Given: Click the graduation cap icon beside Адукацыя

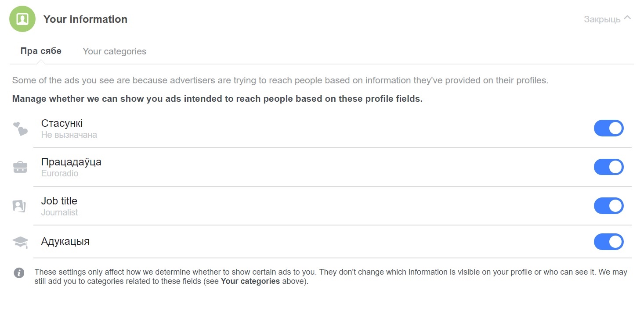Looking at the screenshot, I should [x=20, y=242].
